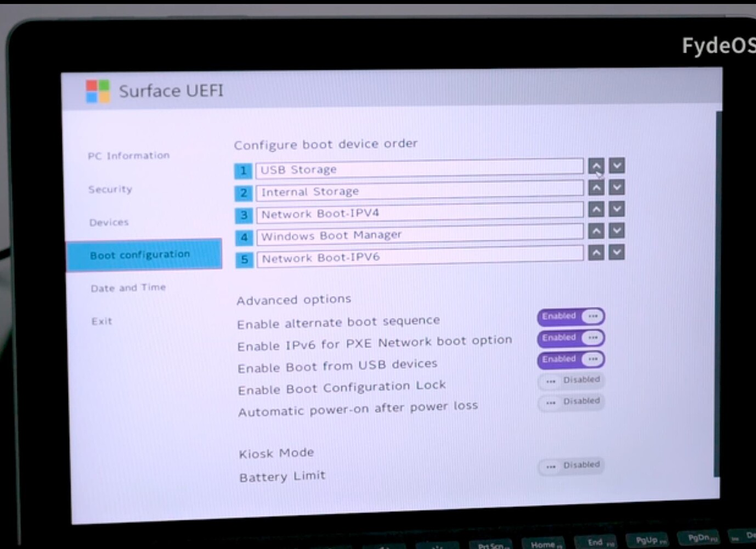
Task: Select Boot configuration in sidebar
Action: pos(144,255)
